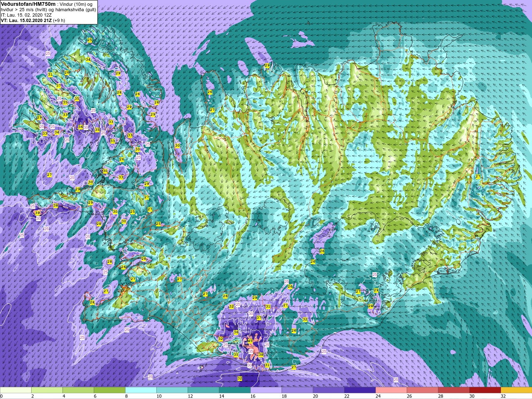Pick the 10–12 m/s turquoise legend swatch
Image resolution: width=532 pixels, height=399 pixels.
click(172, 390)
